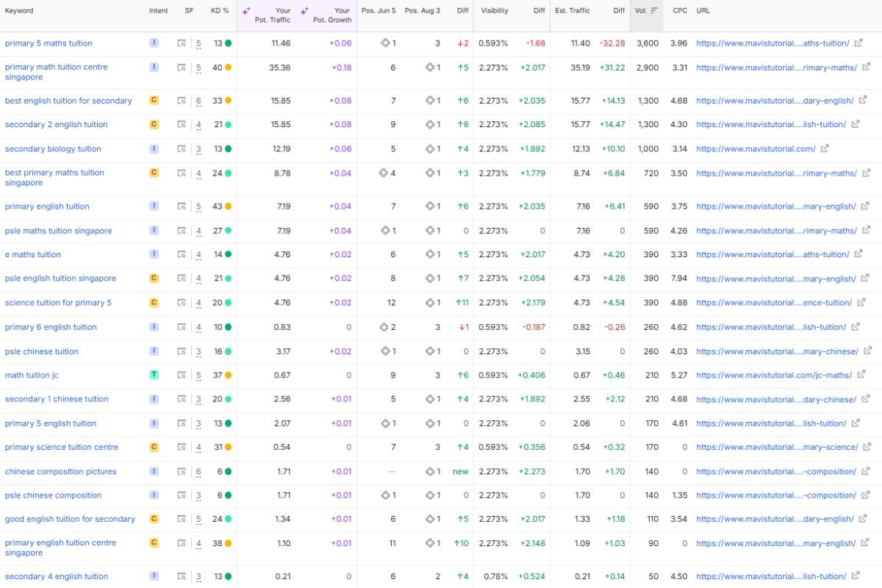The height and width of the screenshot is (588, 882).
Task: Open external link icon for secondary 4 english tuition URL
Action: pos(856,577)
